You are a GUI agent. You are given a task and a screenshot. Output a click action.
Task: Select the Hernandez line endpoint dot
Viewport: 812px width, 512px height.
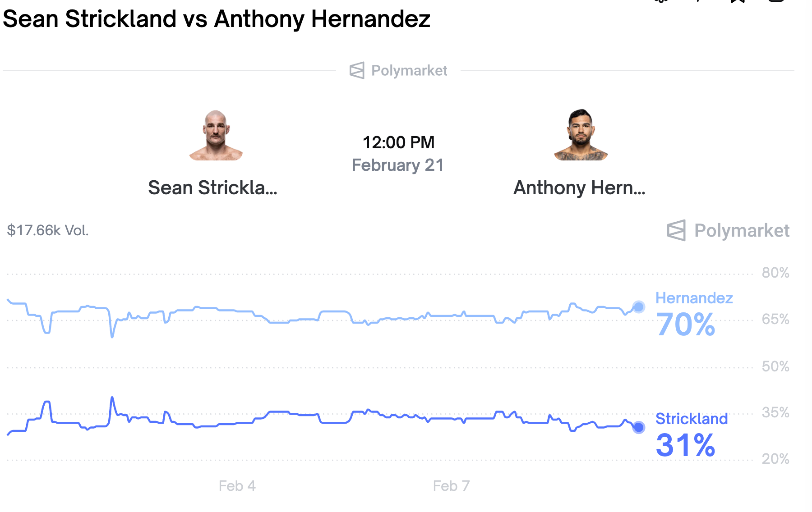638,307
